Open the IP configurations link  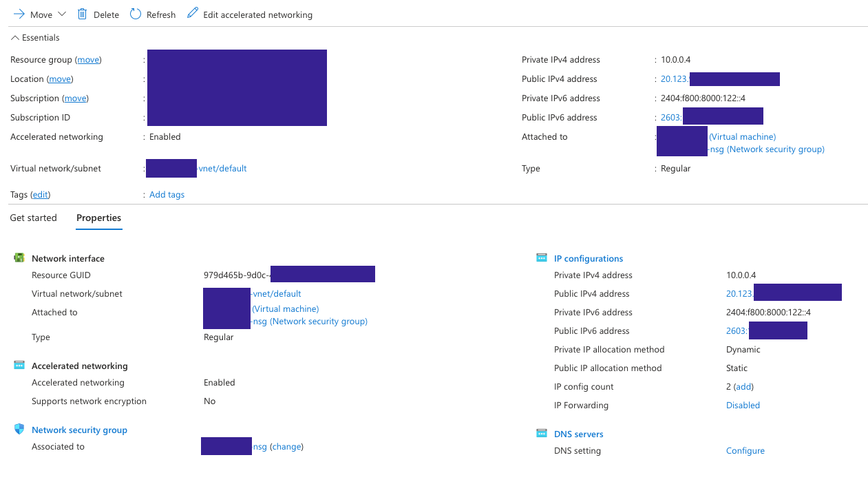click(x=588, y=258)
